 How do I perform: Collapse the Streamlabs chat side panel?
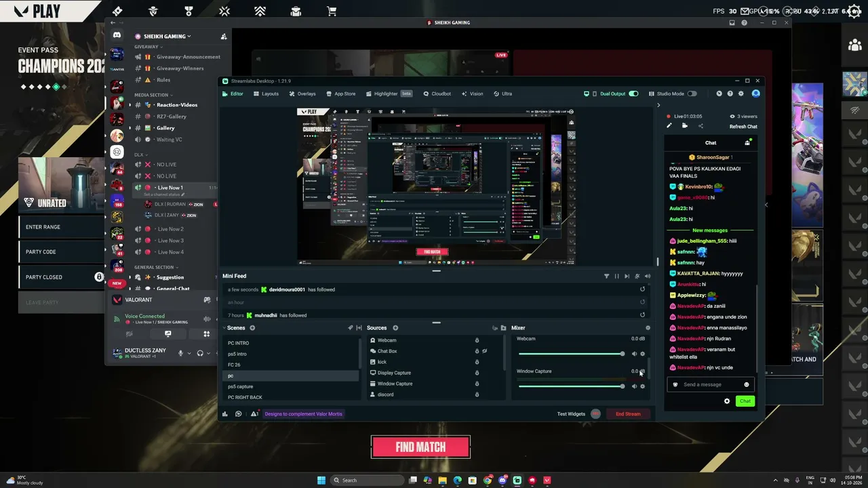click(x=658, y=105)
